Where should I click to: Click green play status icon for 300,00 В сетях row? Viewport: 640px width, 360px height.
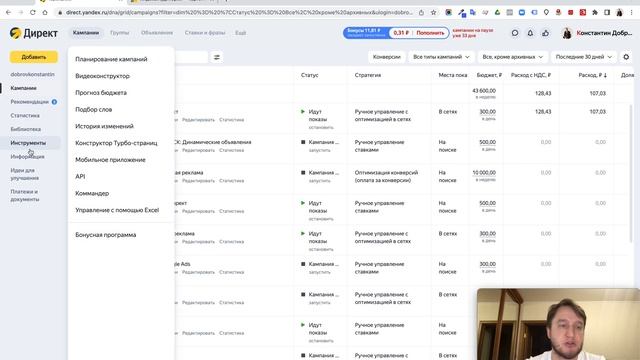[x=303, y=111]
